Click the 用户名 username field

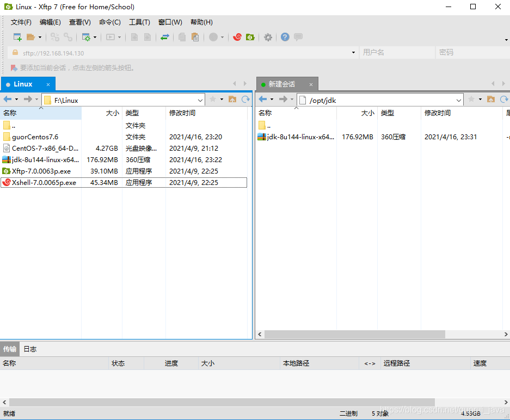click(397, 52)
